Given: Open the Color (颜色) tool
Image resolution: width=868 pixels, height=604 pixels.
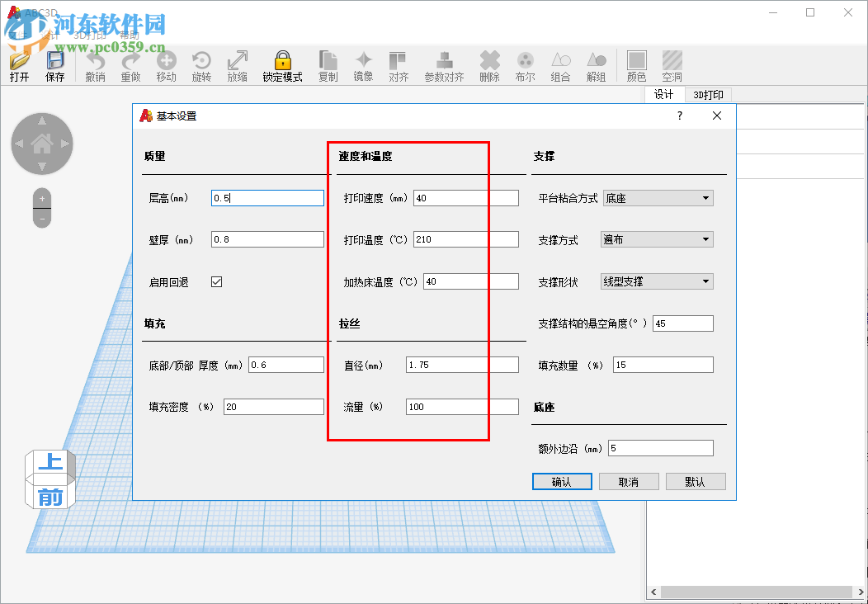Looking at the screenshot, I should (637, 67).
